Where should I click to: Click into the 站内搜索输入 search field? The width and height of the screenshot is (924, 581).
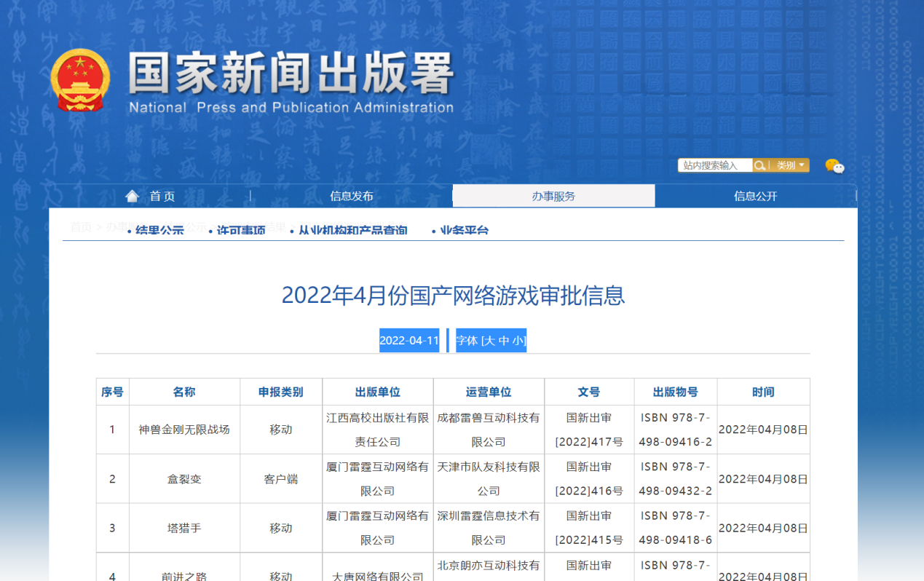714,165
